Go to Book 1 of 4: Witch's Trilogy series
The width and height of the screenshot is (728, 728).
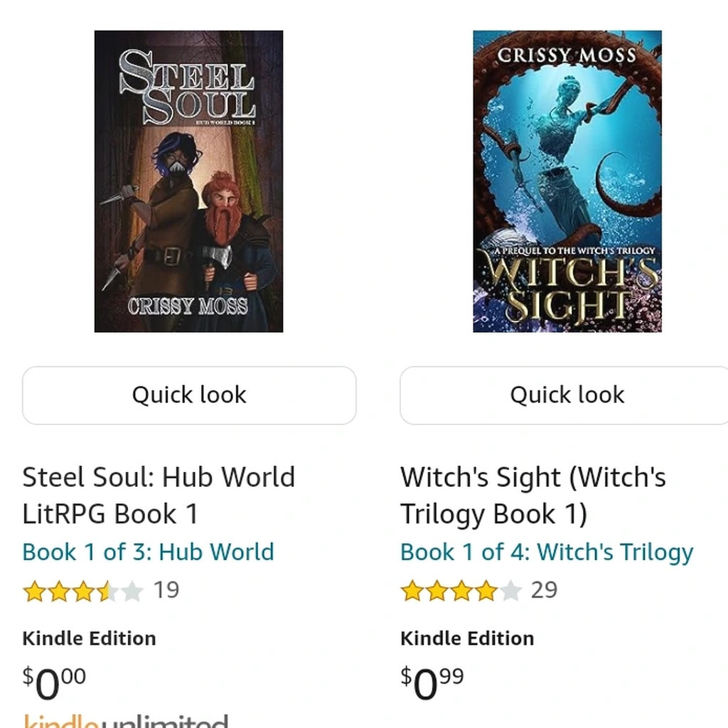547,552
